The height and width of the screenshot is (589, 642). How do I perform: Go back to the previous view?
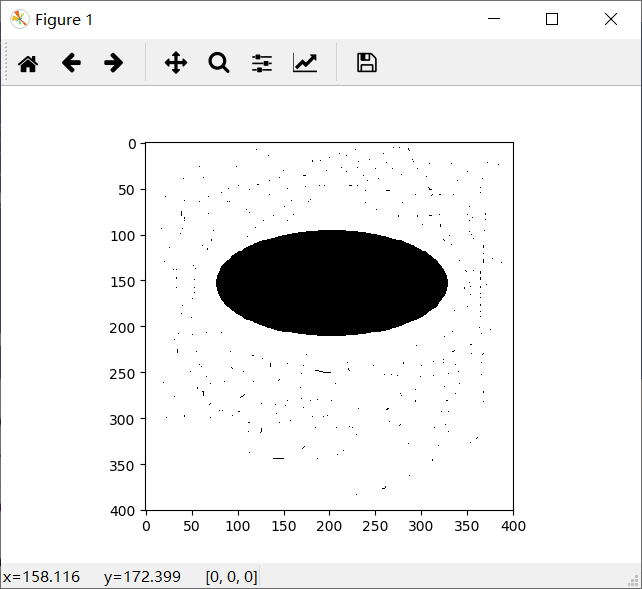pos(71,63)
